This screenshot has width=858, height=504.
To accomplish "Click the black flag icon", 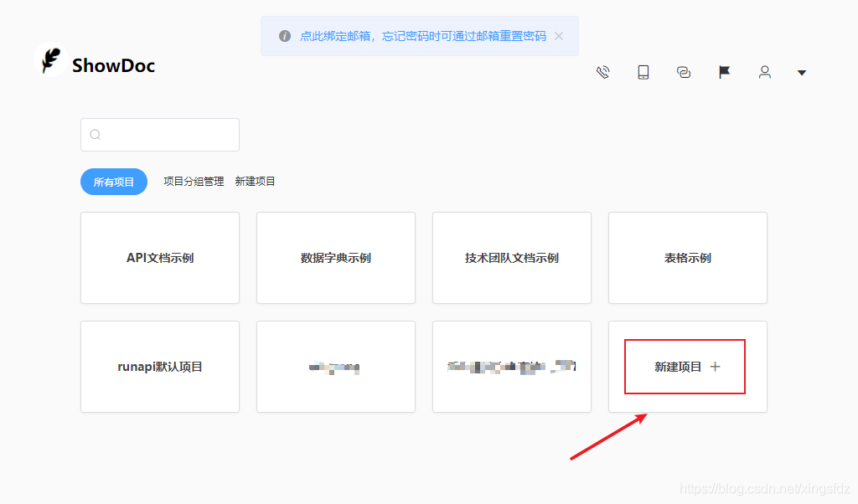I will pos(725,72).
